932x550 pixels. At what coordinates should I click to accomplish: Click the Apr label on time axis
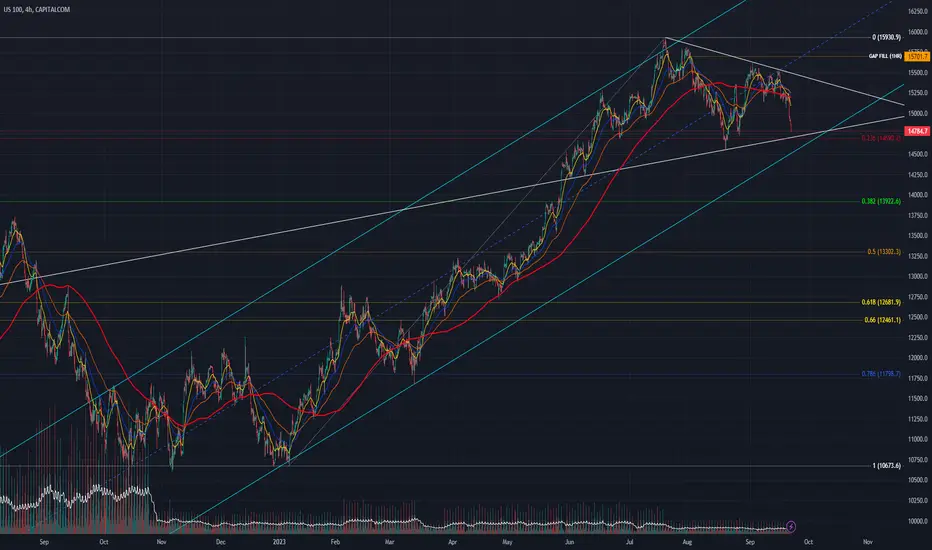tap(452, 542)
